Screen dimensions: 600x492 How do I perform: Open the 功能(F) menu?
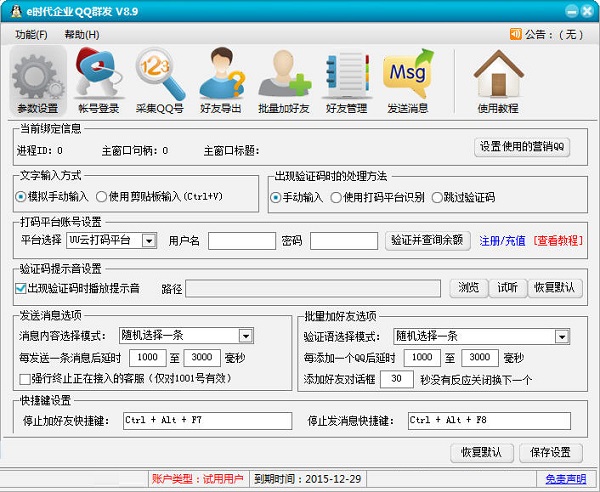point(31,35)
